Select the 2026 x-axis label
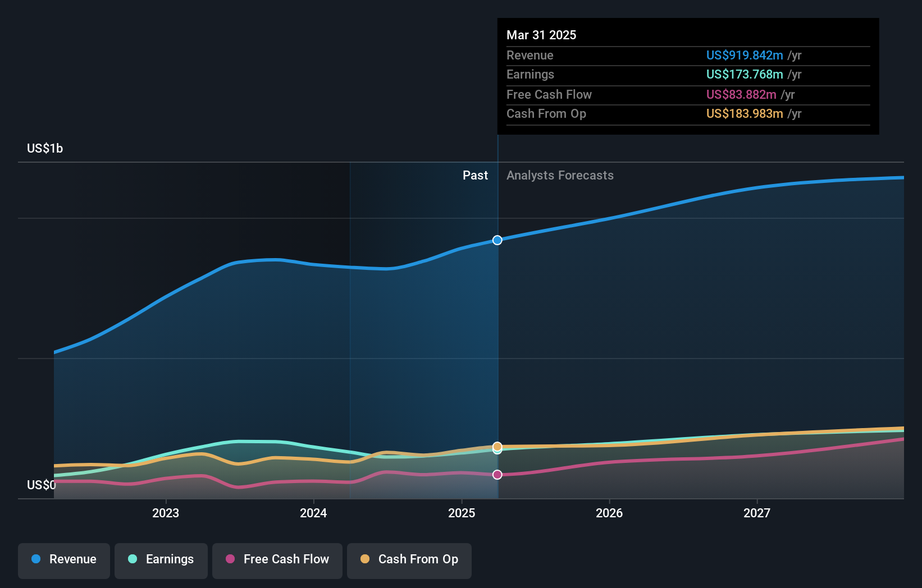Viewport: 922px width, 588px height. pos(609,513)
